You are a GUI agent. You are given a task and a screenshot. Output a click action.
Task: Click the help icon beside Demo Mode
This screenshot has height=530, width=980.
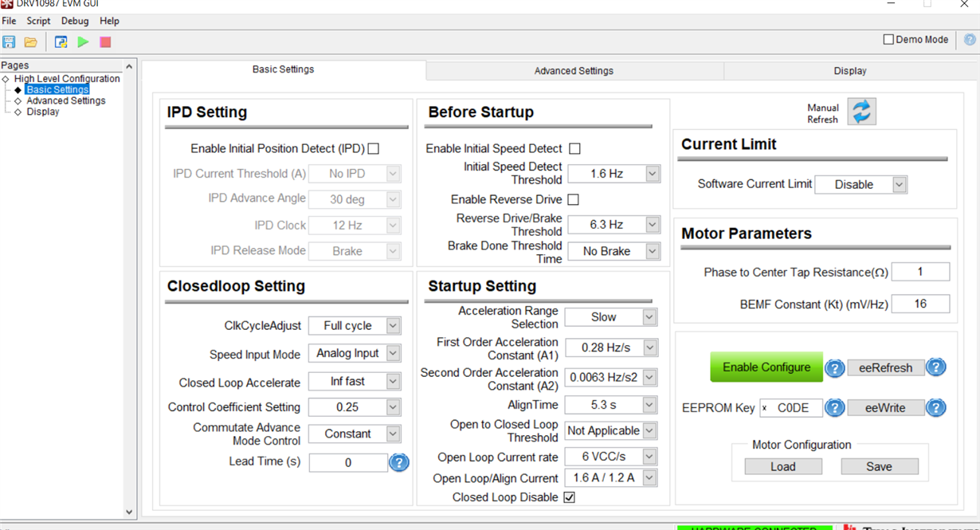pyautogui.click(x=970, y=39)
